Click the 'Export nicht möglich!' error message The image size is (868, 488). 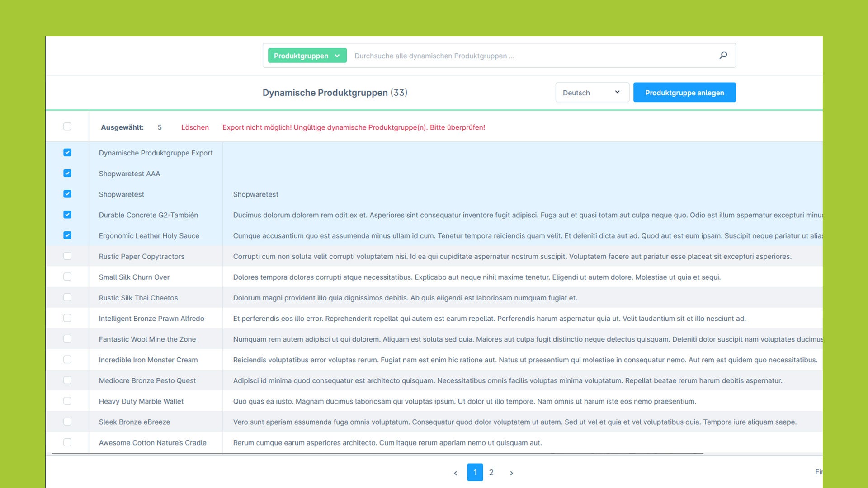pyautogui.click(x=354, y=127)
